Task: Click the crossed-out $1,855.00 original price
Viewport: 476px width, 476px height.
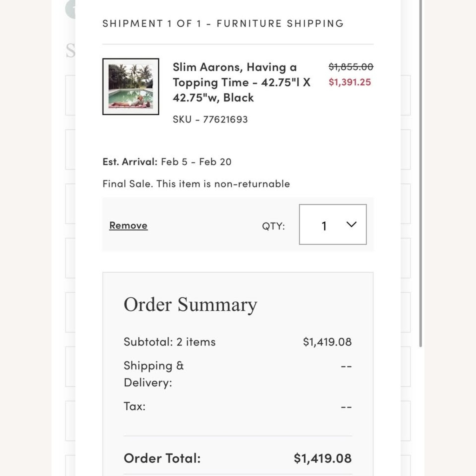Action: [x=351, y=67]
